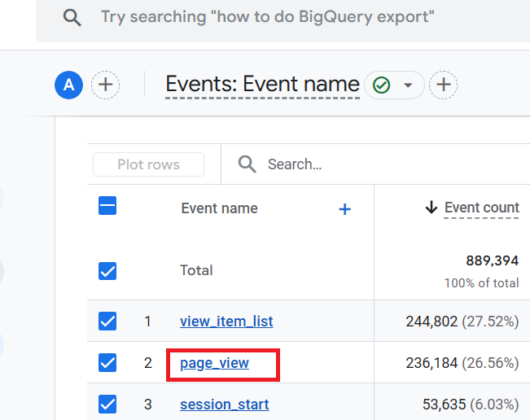The width and height of the screenshot is (530, 420).
Task: Add a comparison using plus beside 'A' badge
Action: coord(105,84)
